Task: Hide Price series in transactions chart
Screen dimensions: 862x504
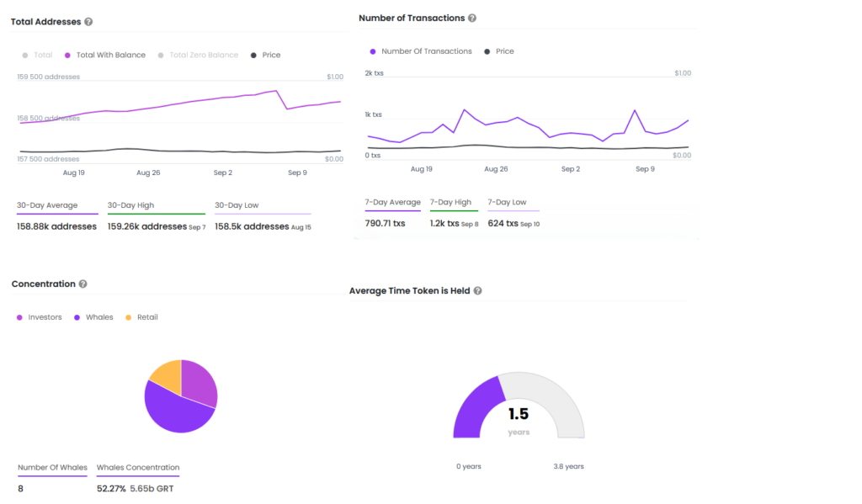Action: (499, 51)
